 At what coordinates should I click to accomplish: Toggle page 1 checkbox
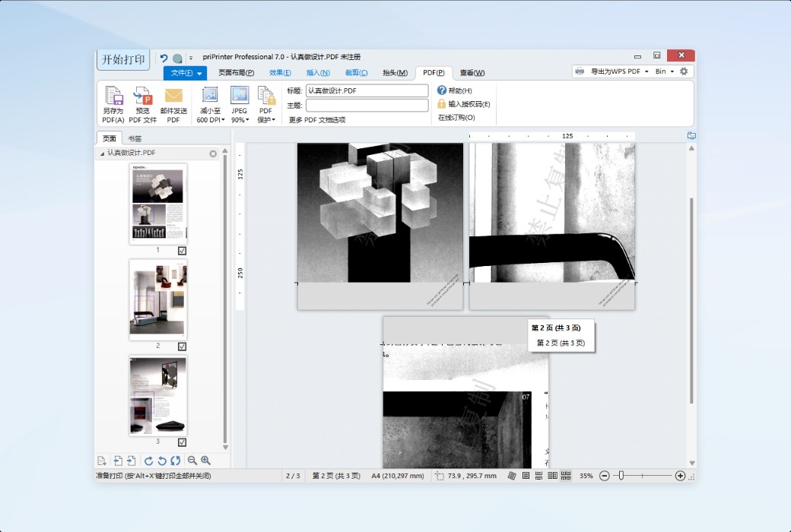[x=182, y=251]
